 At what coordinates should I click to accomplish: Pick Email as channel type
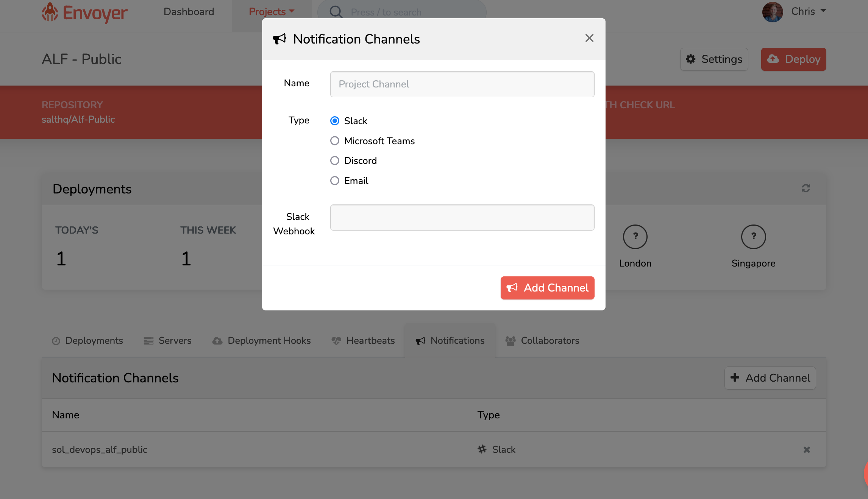[335, 181]
